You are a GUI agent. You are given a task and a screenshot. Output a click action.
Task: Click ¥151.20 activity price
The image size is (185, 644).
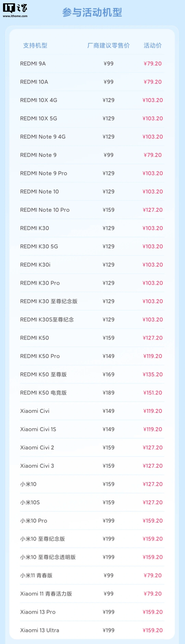[152, 393]
